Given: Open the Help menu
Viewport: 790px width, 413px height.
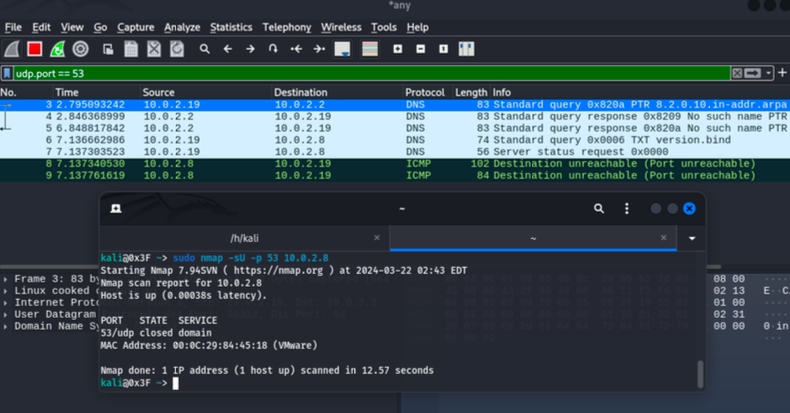Looking at the screenshot, I should 418,27.
